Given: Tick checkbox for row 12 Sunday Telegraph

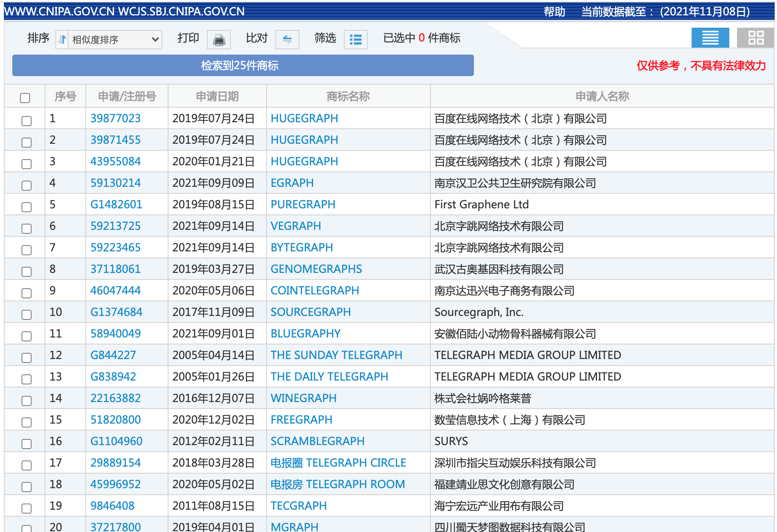Looking at the screenshot, I should pyautogui.click(x=27, y=357).
